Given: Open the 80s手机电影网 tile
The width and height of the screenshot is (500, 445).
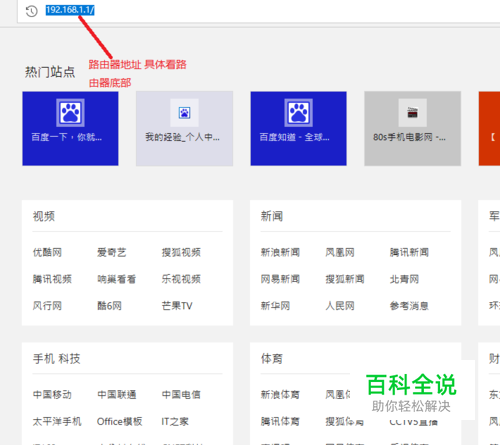Looking at the screenshot, I should (413, 128).
